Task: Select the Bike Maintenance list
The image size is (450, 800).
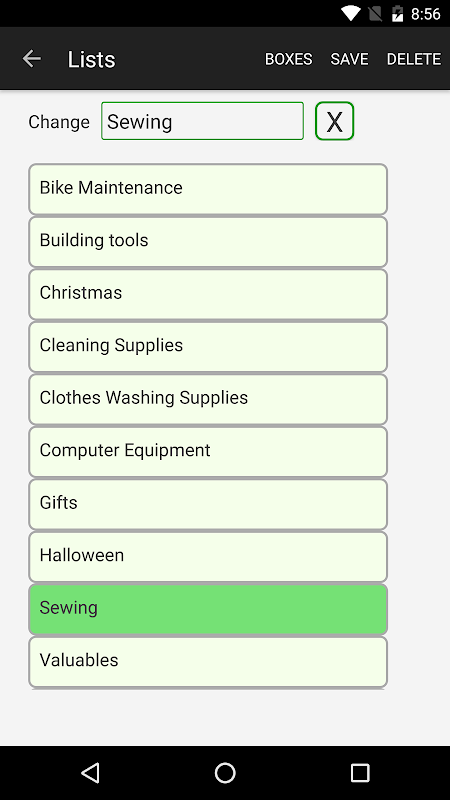Action: [x=208, y=189]
